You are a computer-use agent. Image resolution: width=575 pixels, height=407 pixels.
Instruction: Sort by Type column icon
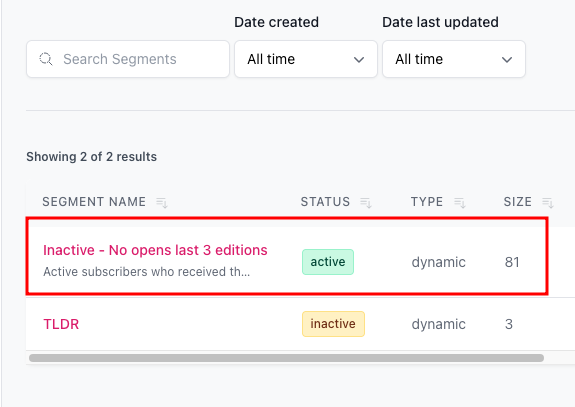[x=459, y=202]
